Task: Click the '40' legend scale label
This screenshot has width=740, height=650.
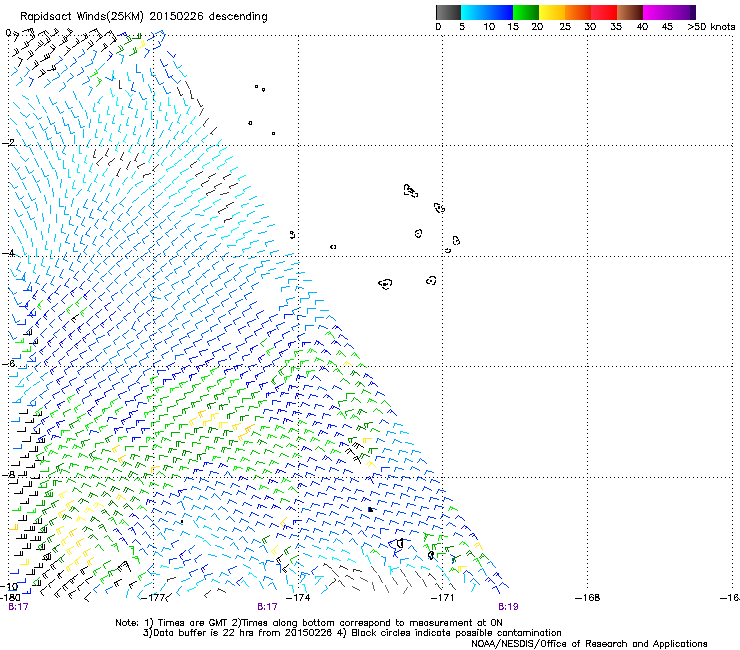Action: pos(642,26)
